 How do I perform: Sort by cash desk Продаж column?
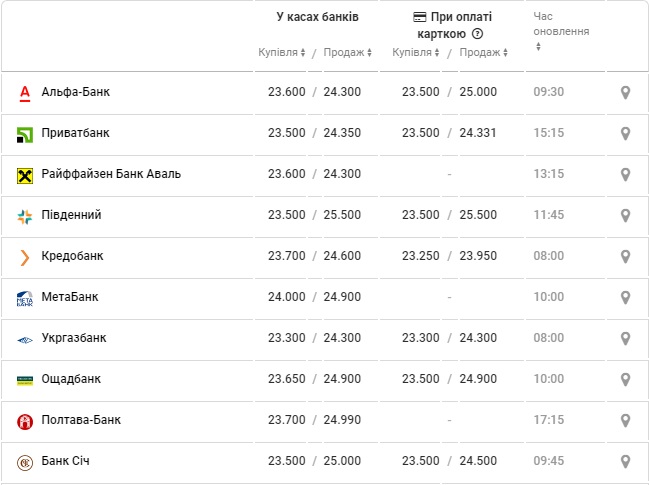coord(348,53)
